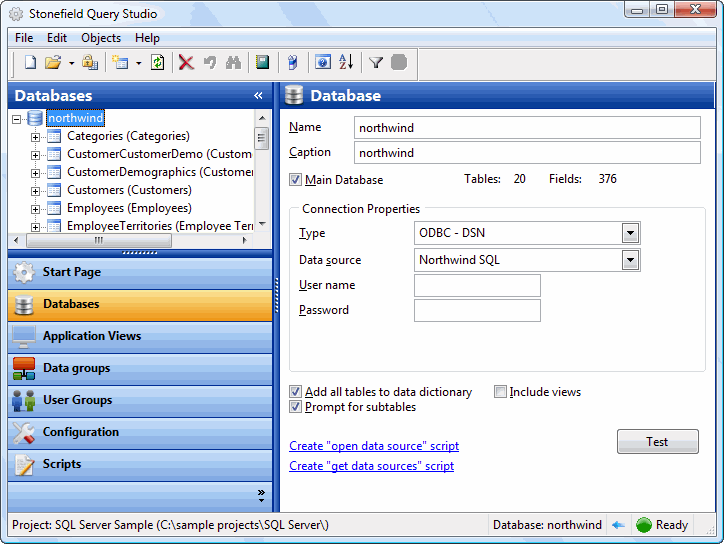This screenshot has height=544, width=724.
Task: Click the binoculars find icon
Action: [233, 62]
